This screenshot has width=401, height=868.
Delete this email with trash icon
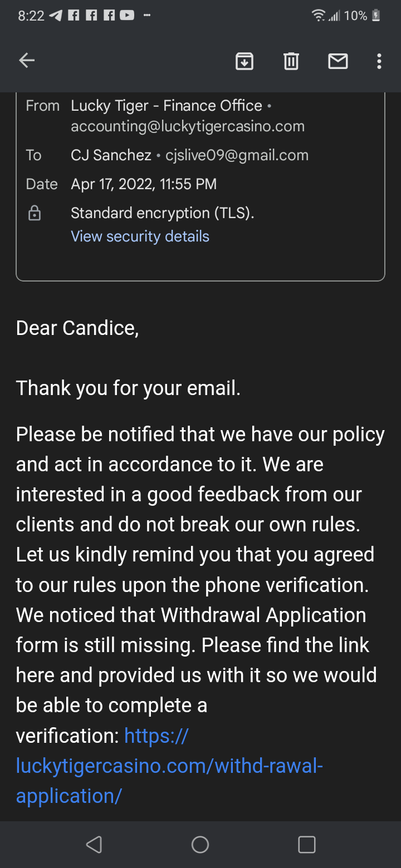[291, 61]
